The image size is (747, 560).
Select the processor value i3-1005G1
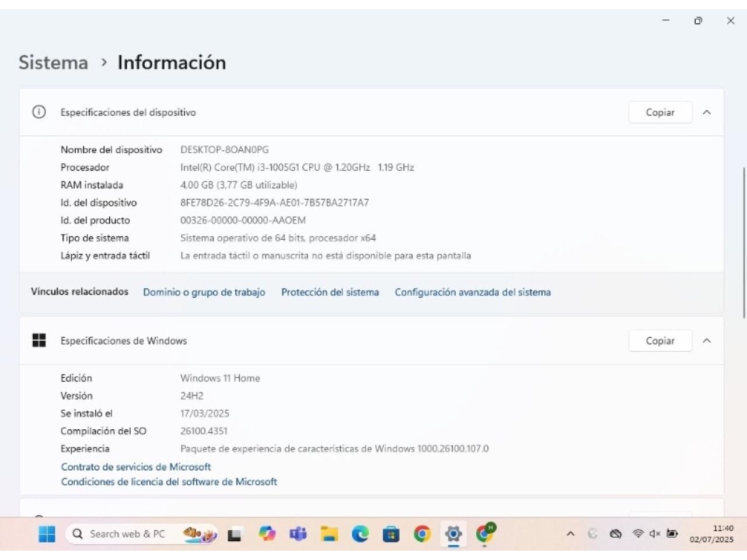click(x=297, y=167)
